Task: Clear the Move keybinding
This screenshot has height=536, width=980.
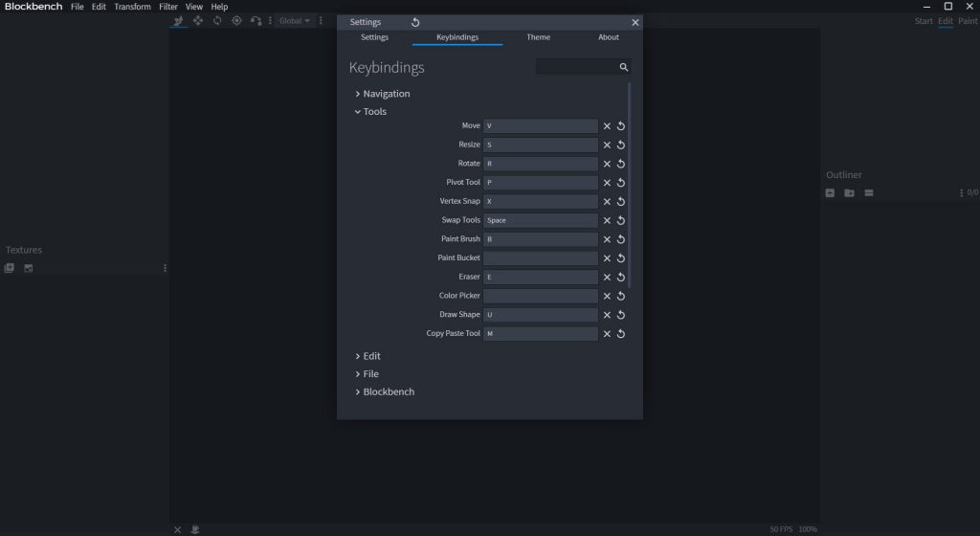Action: (x=607, y=126)
